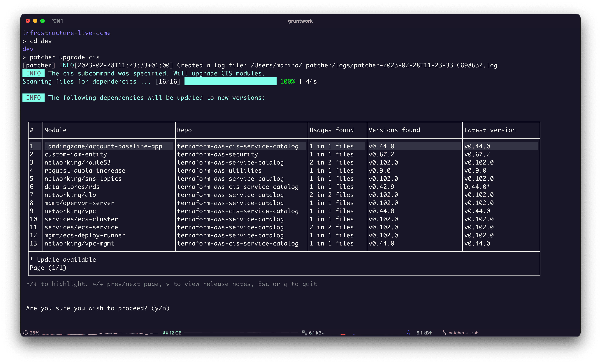Click the '* Update available' legend
The image size is (601, 364).
[x=63, y=260]
